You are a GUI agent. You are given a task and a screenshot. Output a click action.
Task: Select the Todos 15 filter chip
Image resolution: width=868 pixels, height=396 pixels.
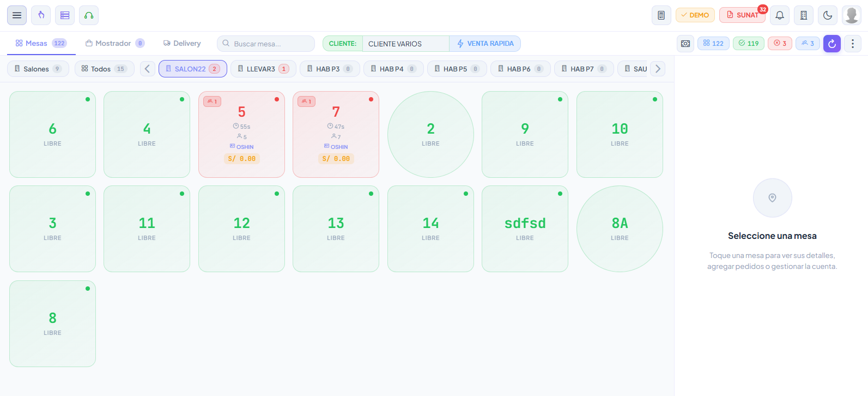(x=105, y=69)
